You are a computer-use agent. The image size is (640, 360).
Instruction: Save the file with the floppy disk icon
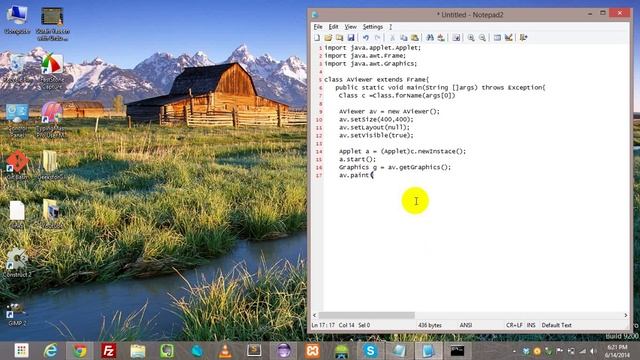tap(351, 38)
